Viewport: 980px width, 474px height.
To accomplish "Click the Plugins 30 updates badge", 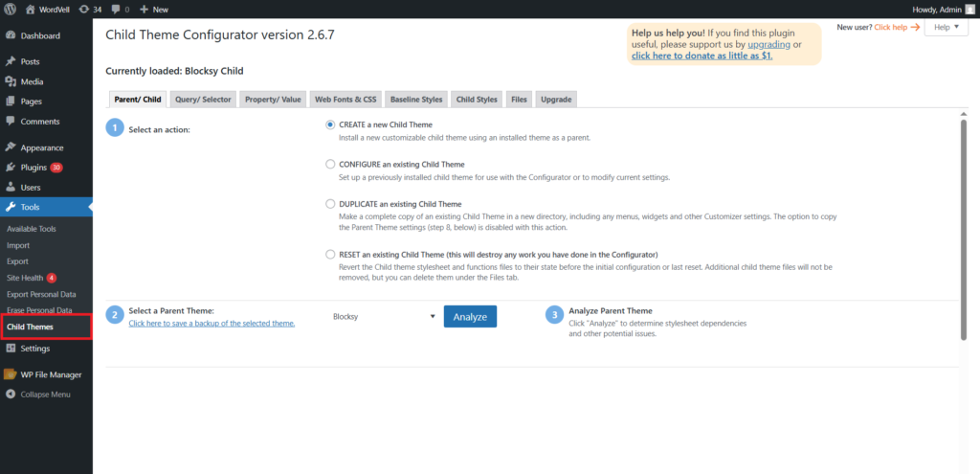I will (x=56, y=168).
